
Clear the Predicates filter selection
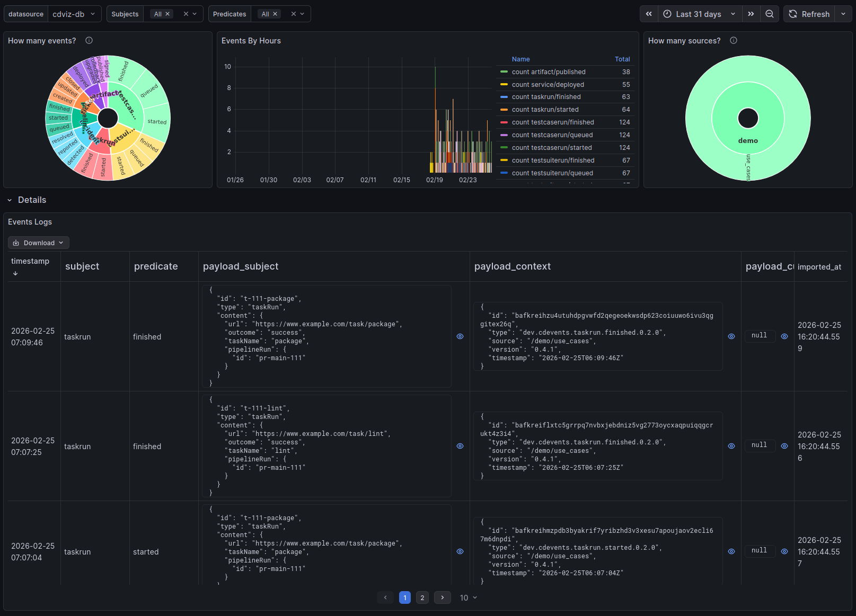tap(294, 14)
